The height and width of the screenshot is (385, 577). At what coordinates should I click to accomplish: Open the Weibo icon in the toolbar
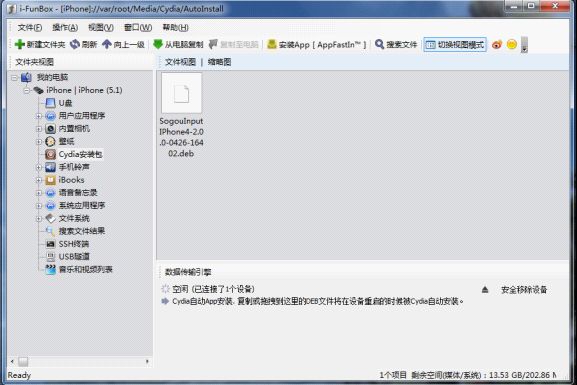pos(497,45)
